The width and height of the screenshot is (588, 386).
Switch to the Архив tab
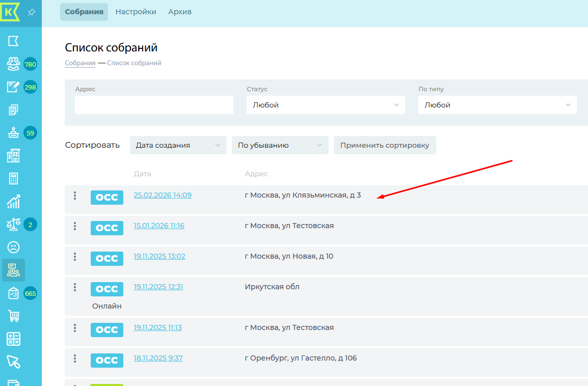tap(180, 12)
